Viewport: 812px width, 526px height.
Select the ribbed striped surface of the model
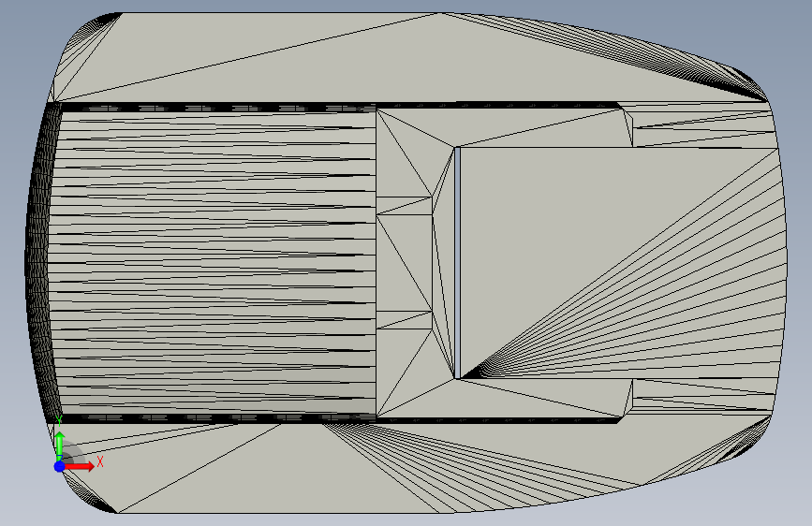tap(214, 263)
